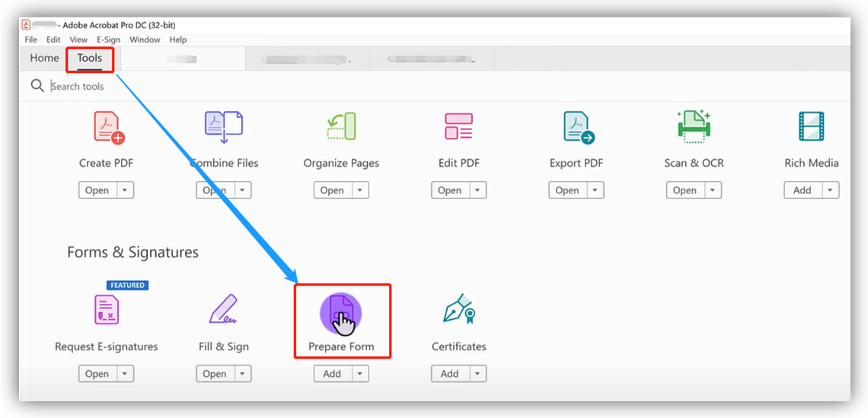Open the Rich Media film icon
The height and width of the screenshot is (418, 868).
coord(811,126)
